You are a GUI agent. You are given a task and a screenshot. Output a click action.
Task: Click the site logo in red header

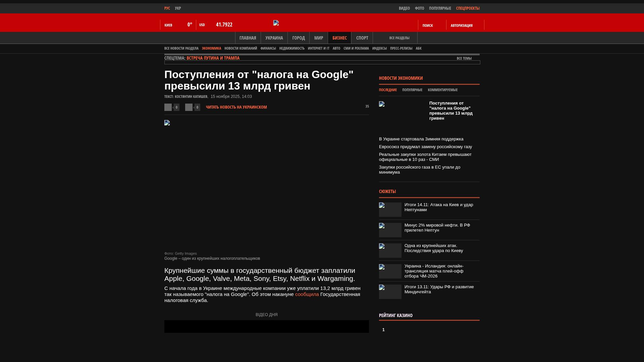[x=276, y=23]
